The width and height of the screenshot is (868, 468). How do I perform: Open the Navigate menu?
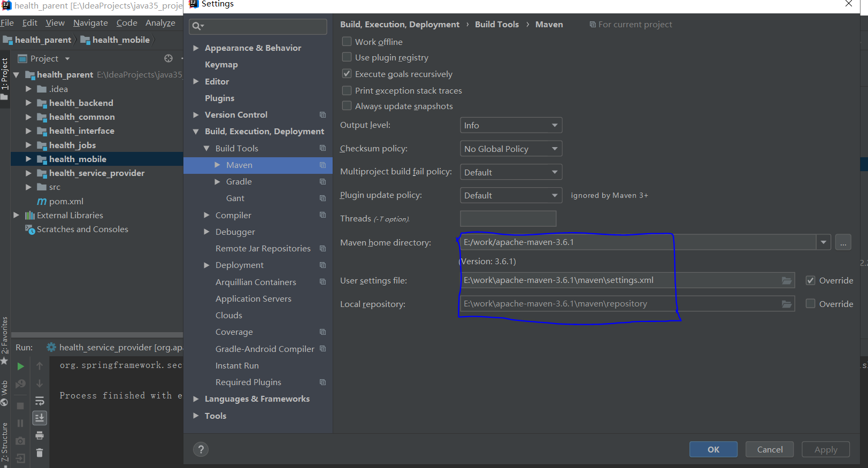point(90,23)
